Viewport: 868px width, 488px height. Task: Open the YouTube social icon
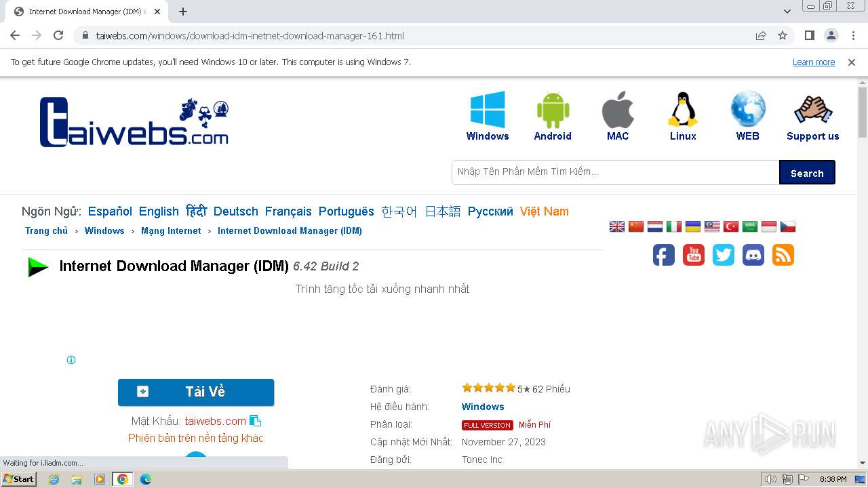pos(694,255)
